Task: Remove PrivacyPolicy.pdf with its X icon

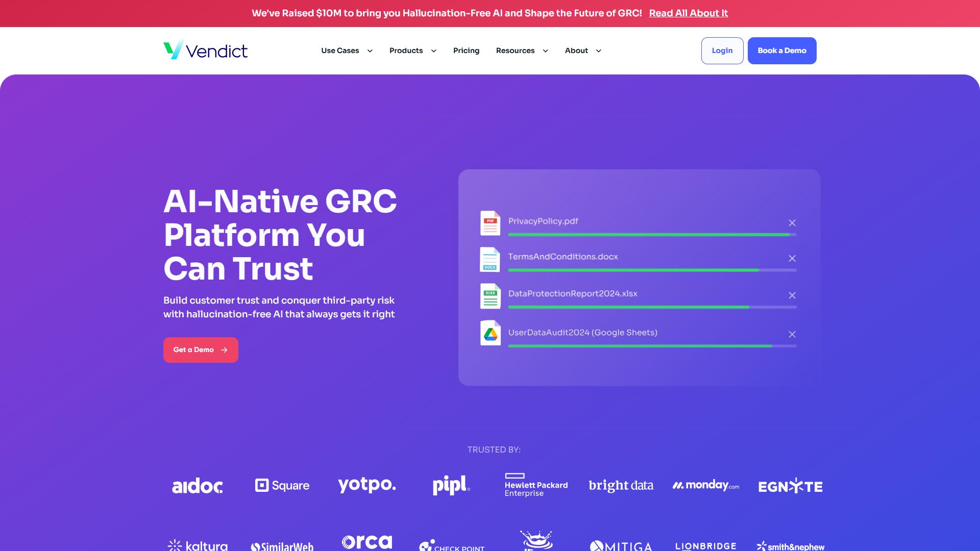Action: coord(792,223)
